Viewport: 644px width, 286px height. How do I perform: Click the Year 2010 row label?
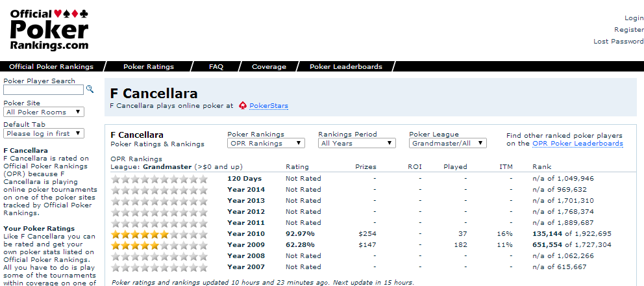pos(246,234)
